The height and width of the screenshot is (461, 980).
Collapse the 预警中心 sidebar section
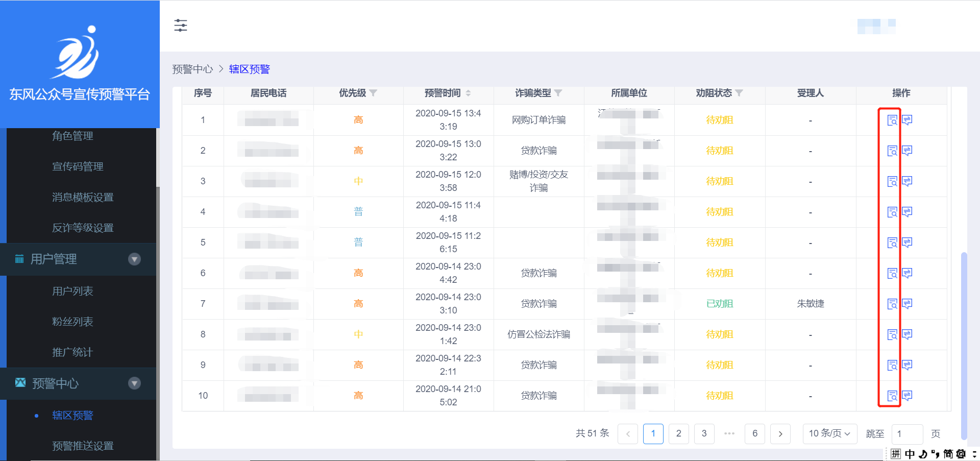(x=134, y=383)
